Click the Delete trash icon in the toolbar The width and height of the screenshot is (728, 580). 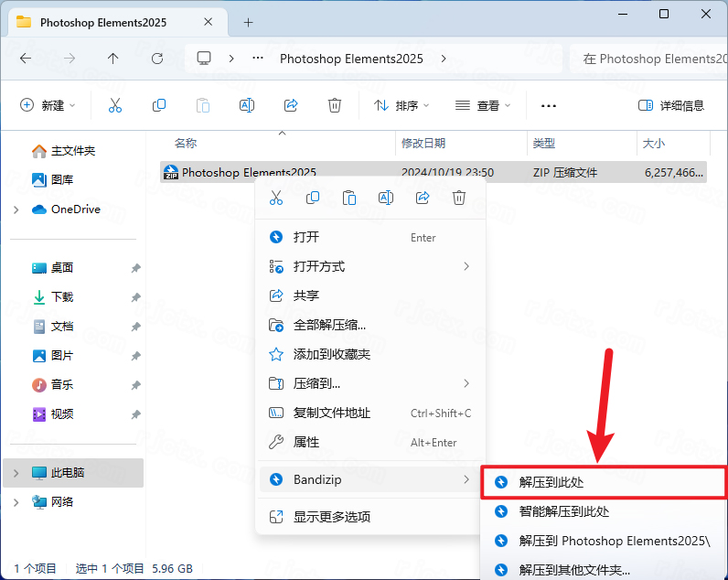[x=335, y=105]
